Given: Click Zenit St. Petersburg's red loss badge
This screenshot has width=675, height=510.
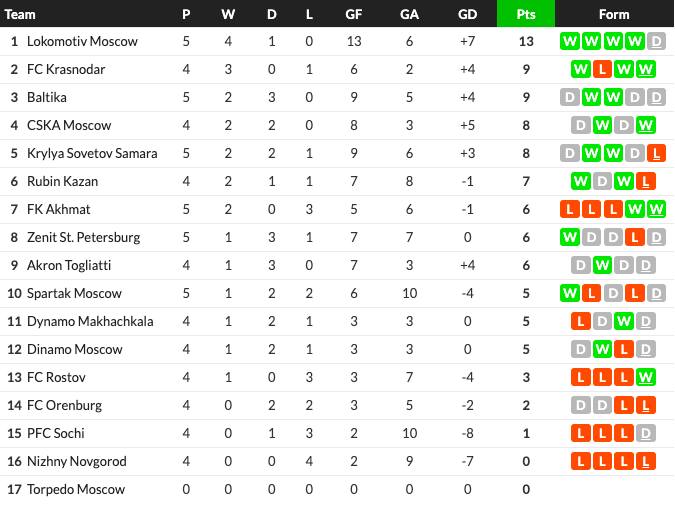Looking at the screenshot, I should 635,237.
